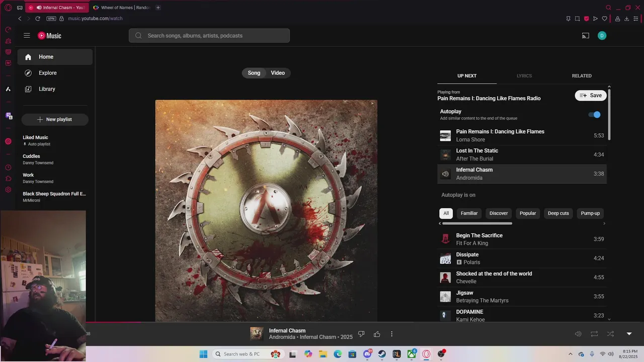Collapse the player page with down arrow
This screenshot has width=644, height=362.
pos(629,334)
